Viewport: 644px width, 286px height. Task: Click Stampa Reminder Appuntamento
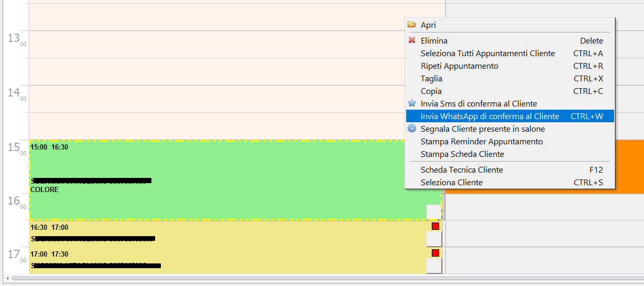coord(482,142)
